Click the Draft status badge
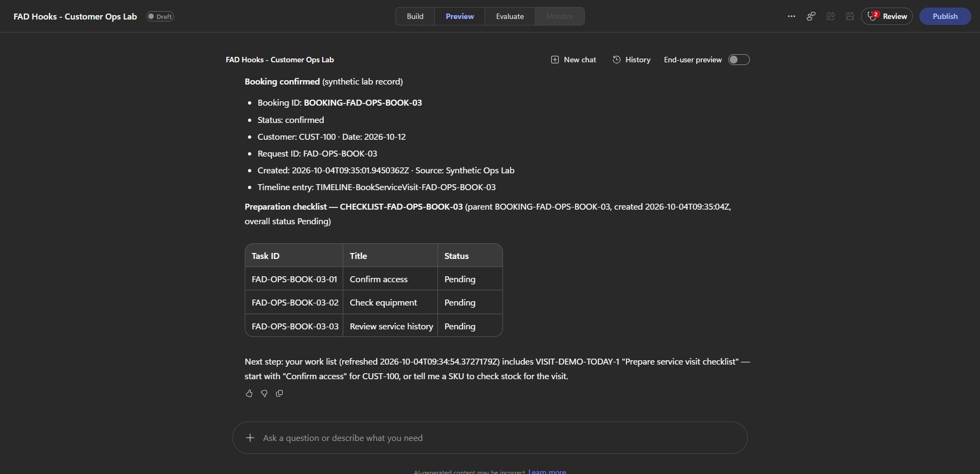980x474 pixels. [160, 16]
